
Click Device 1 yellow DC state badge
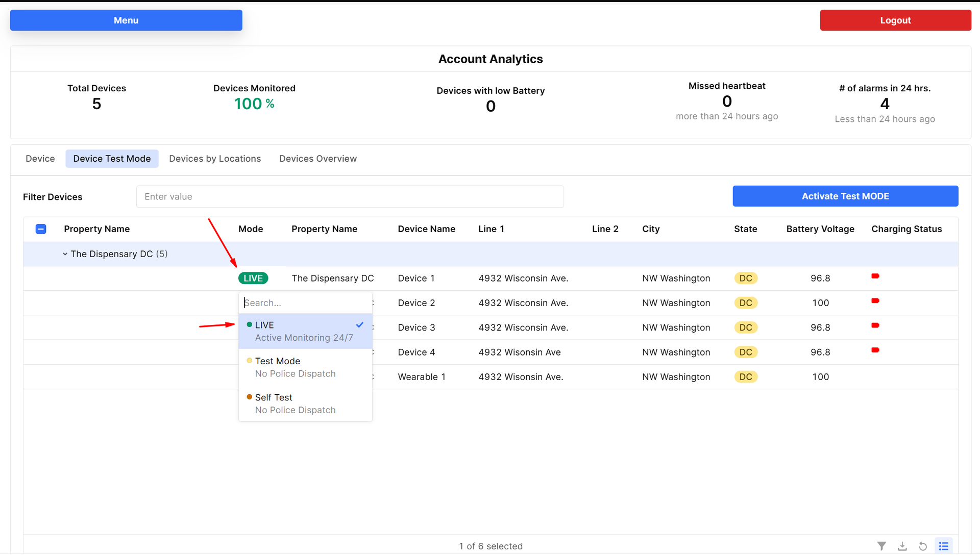click(746, 279)
